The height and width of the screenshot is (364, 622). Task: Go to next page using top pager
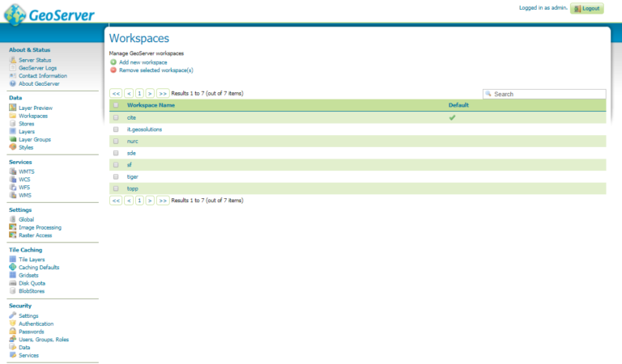(150, 94)
